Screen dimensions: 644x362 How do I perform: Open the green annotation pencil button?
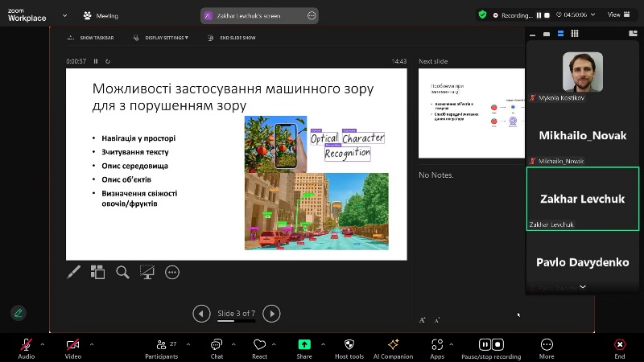pyautogui.click(x=18, y=313)
